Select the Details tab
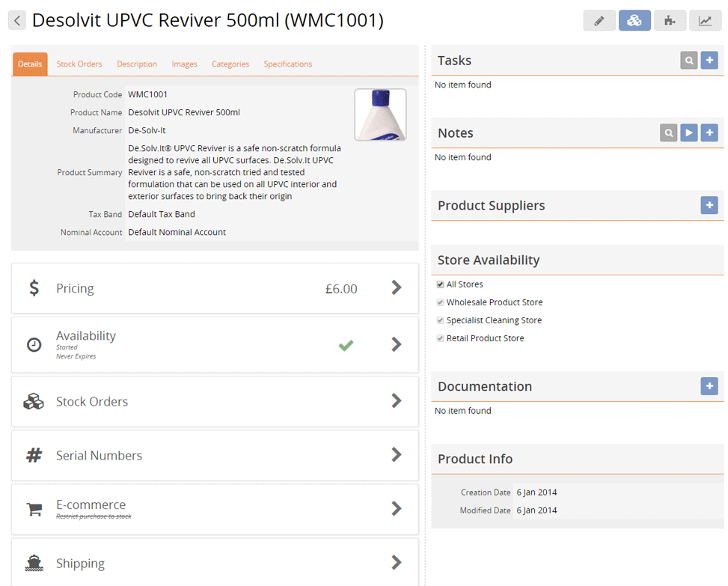728x586 pixels. [x=30, y=64]
